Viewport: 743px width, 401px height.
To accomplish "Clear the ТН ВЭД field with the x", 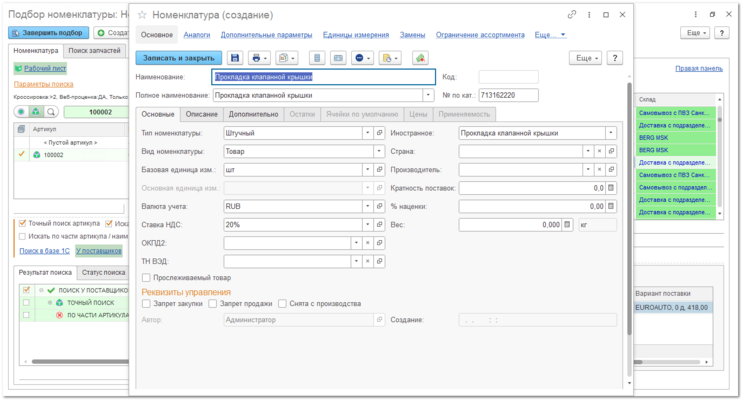I will (368, 262).
